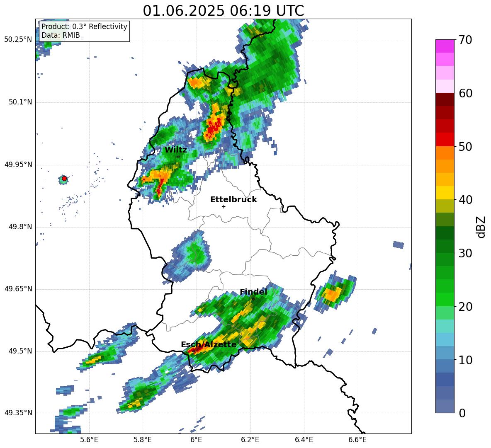Click the 6°E longitude tick label

pos(196,440)
